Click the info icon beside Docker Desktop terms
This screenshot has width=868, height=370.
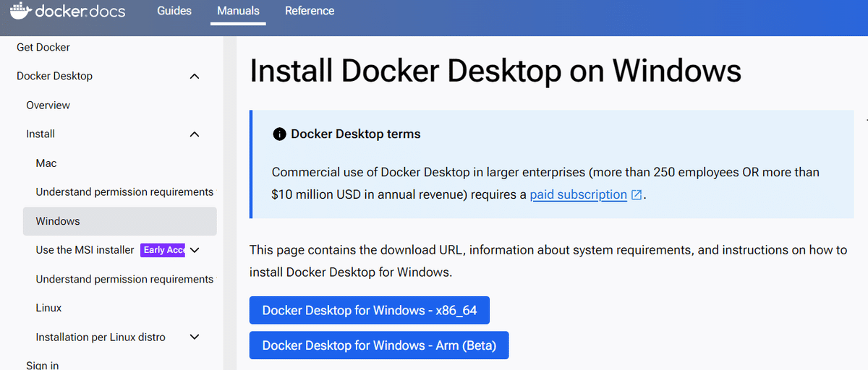[278, 134]
